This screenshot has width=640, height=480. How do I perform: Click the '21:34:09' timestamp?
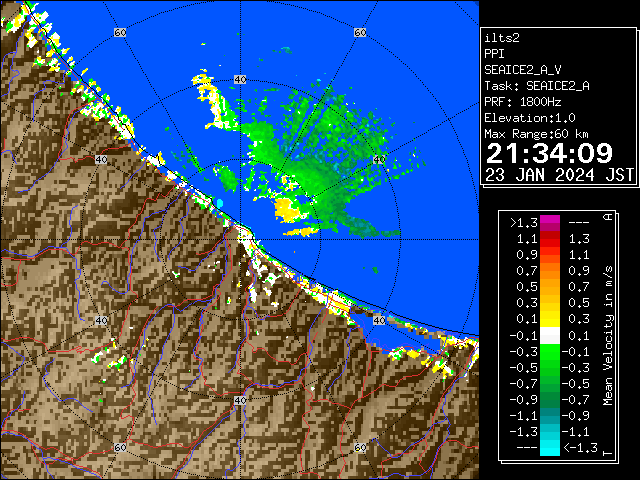(x=549, y=153)
